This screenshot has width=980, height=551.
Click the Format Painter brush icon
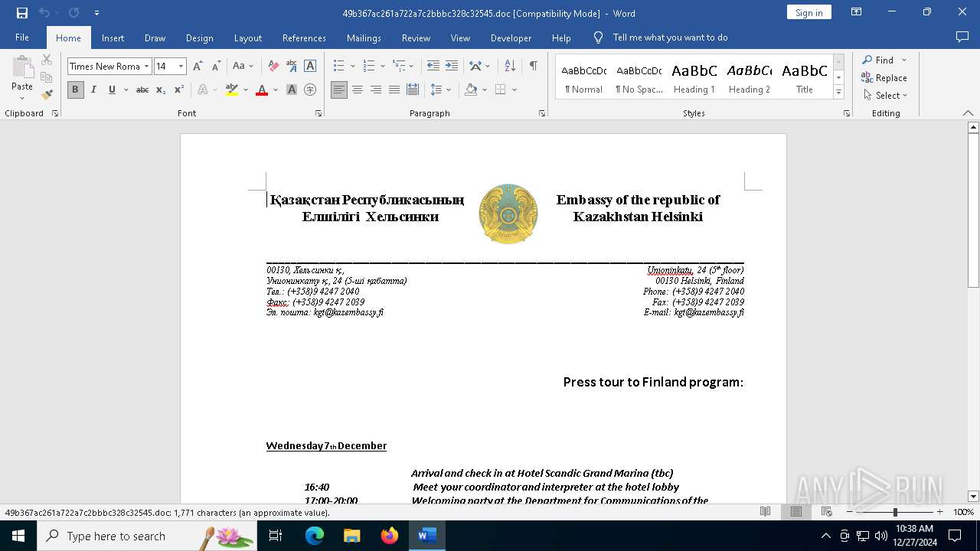[47, 95]
